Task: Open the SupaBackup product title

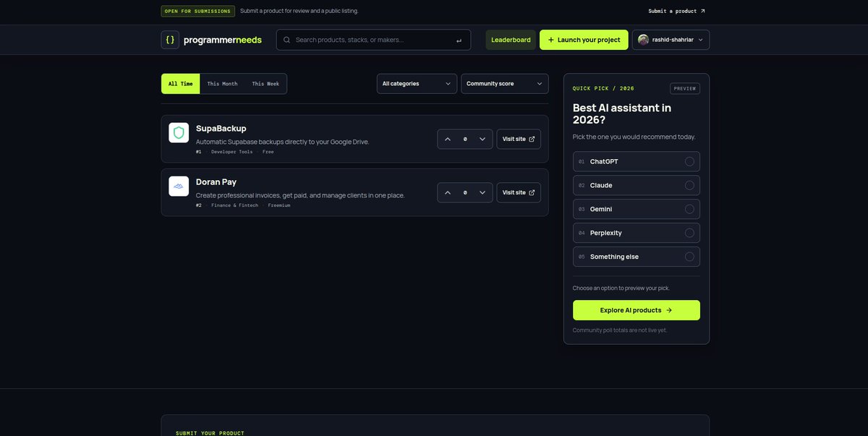Action: pos(221,128)
